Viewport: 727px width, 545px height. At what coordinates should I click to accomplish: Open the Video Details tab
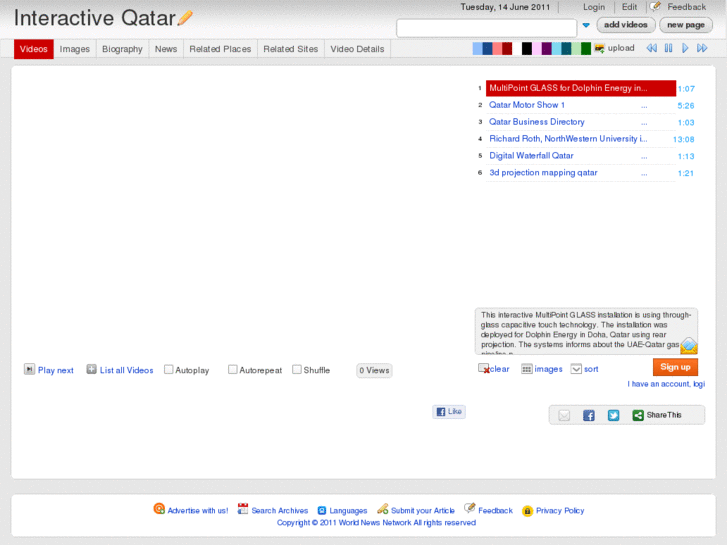pyautogui.click(x=357, y=49)
